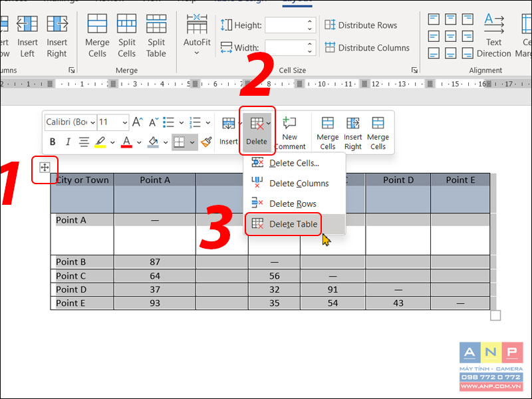Viewport: 532px width, 399px height.
Task: Click the 'City or Town' header cell
Action: pyautogui.click(x=82, y=193)
